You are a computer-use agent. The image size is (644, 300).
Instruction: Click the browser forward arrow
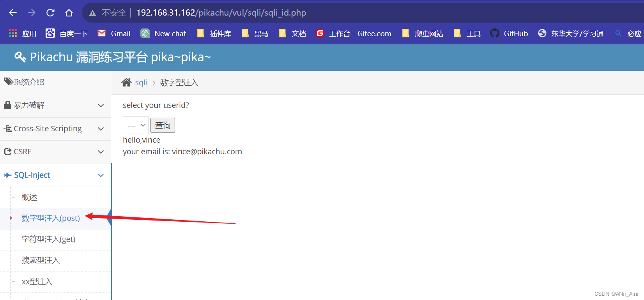point(32,13)
